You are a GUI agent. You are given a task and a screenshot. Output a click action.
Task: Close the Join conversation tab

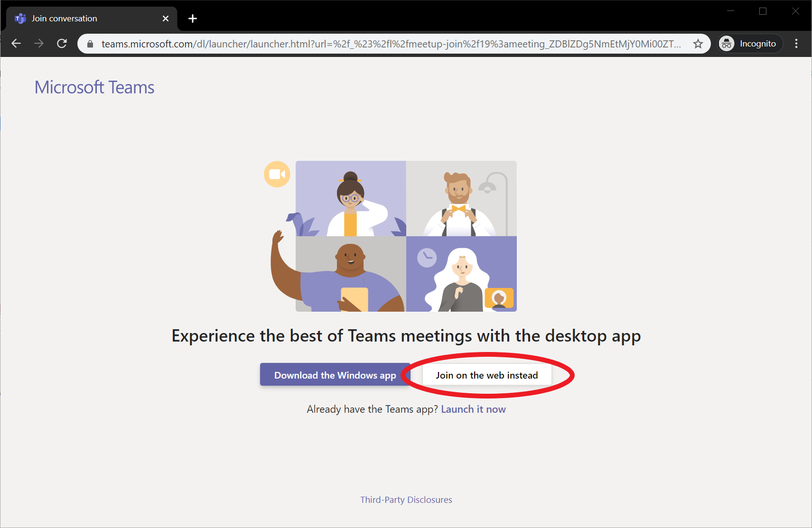point(165,18)
